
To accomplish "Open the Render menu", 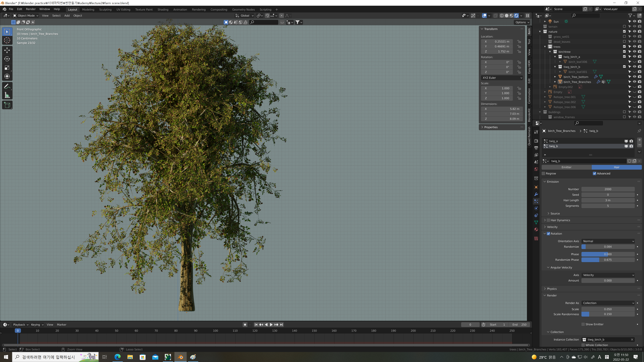I will pos(31,9).
